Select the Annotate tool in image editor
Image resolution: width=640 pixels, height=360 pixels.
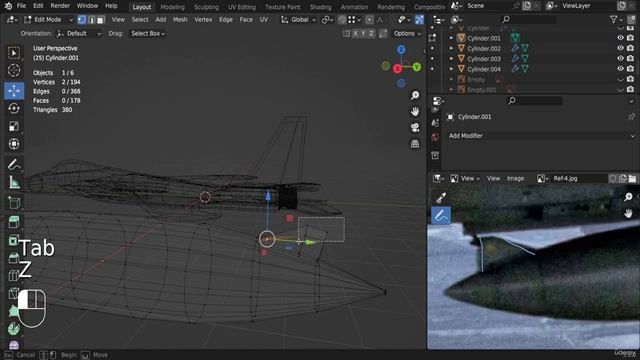coord(441,216)
